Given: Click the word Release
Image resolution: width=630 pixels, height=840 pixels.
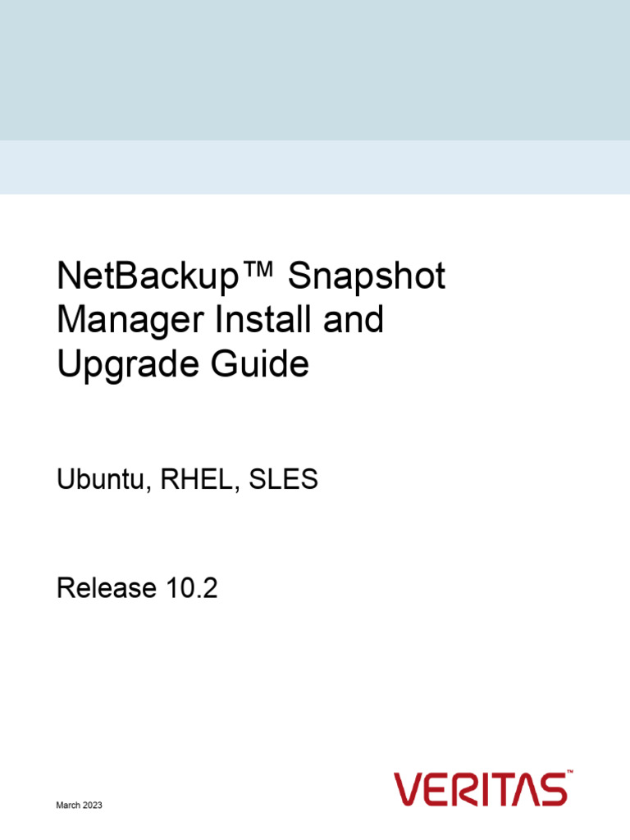Looking at the screenshot, I should [106, 587].
